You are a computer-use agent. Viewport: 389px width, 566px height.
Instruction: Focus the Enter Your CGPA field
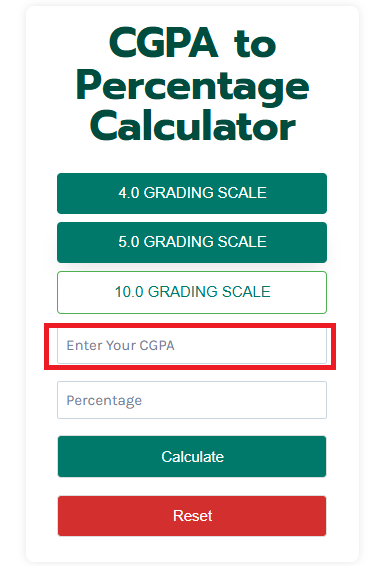click(x=192, y=346)
